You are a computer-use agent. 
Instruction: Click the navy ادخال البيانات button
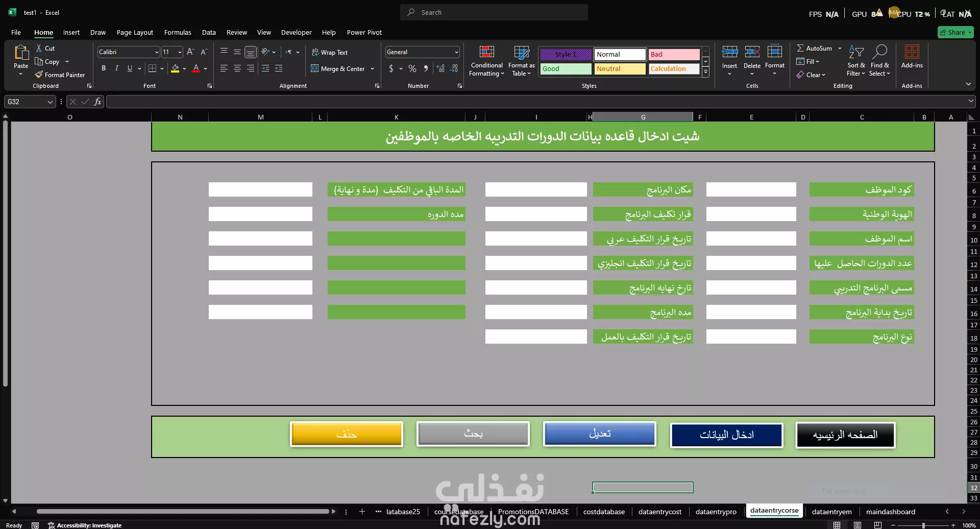click(726, 435)
